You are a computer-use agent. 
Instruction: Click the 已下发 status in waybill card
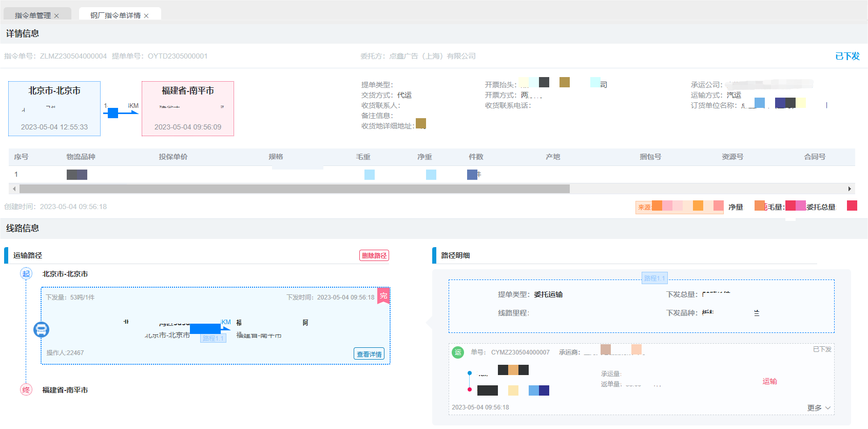click(822, 349)
